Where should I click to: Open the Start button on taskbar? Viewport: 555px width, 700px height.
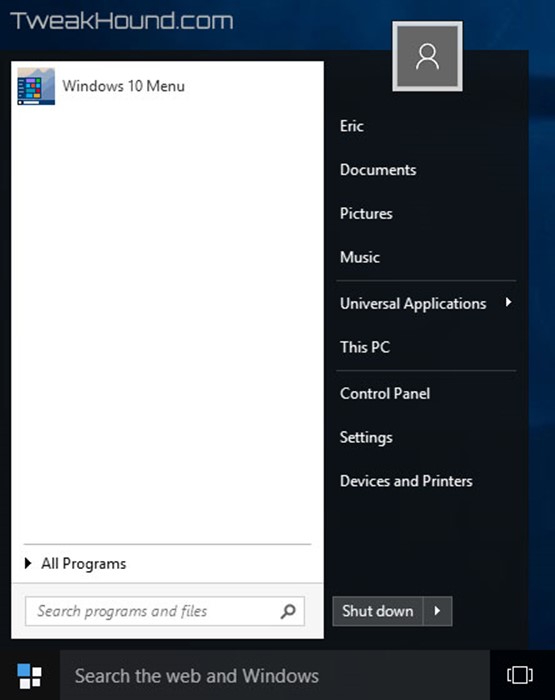point(29,675)
